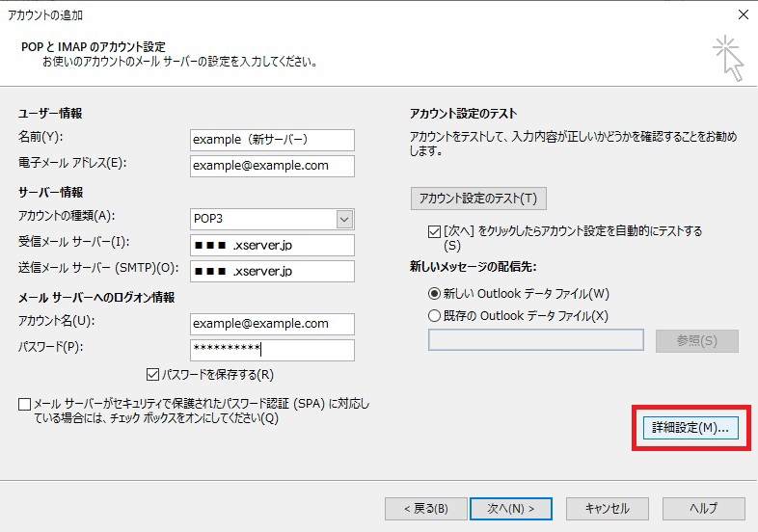Toggle パスワードを保存する checkbox
The image size is (758, 532).
(152, 375)
